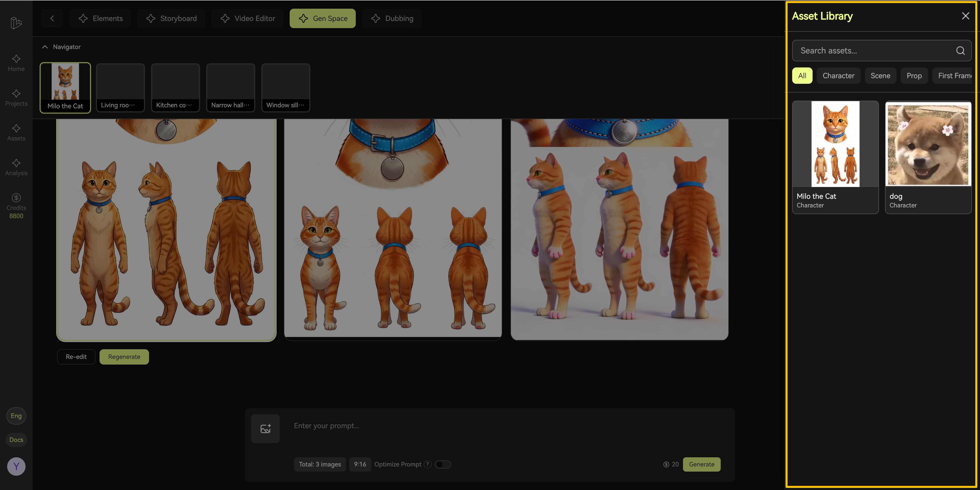Viewport: 980px width, 490px height.
Task: Click the search magnifier in Asset Library
Action: coord(960,51)
